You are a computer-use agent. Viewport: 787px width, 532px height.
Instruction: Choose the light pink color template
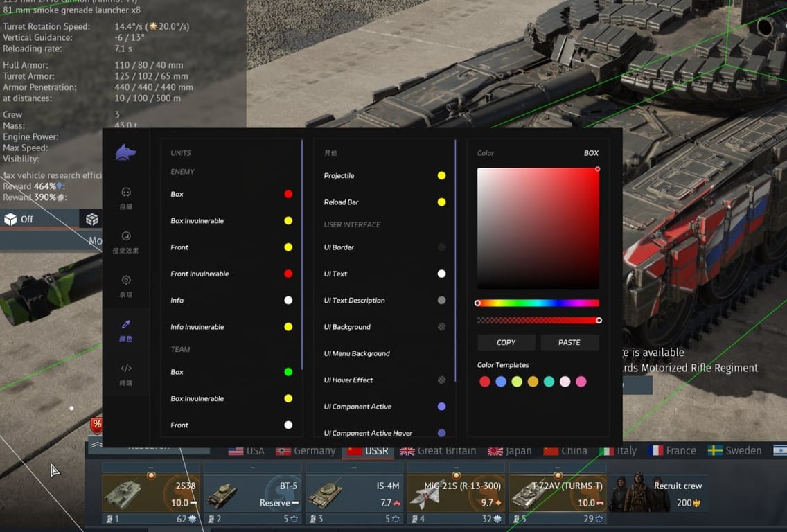click(x=565, y=382)
